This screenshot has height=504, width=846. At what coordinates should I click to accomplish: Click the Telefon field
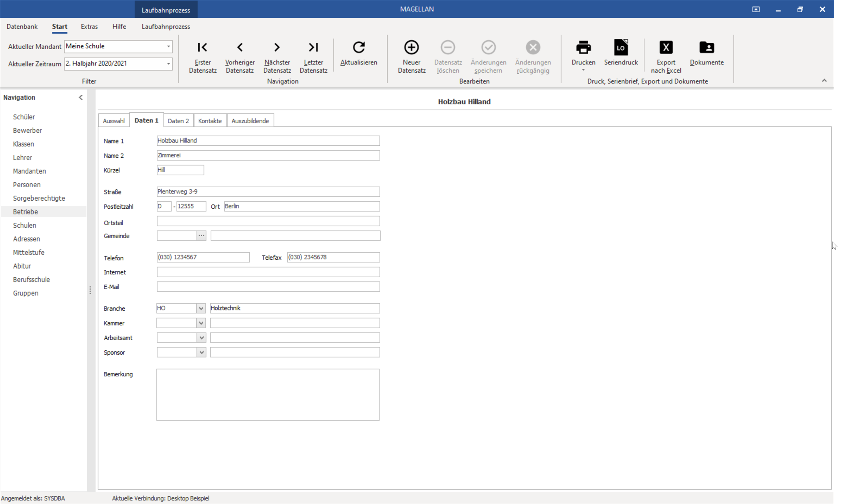(203, 257)
